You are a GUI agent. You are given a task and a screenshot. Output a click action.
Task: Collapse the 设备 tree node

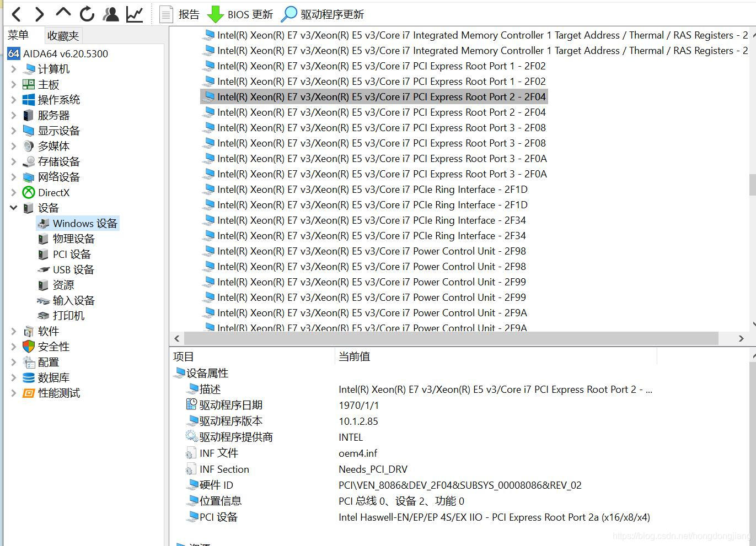tap(14, 208)
